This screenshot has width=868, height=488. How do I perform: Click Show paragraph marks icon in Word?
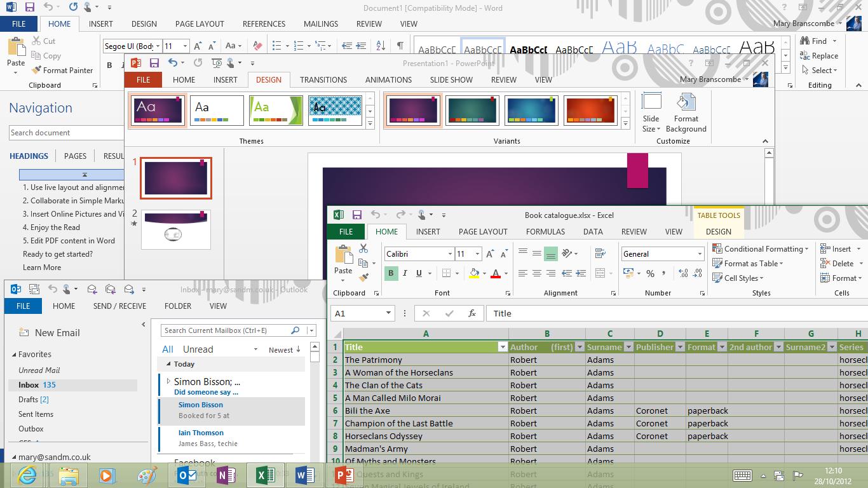pyautogui.click(x=400, y=46)
